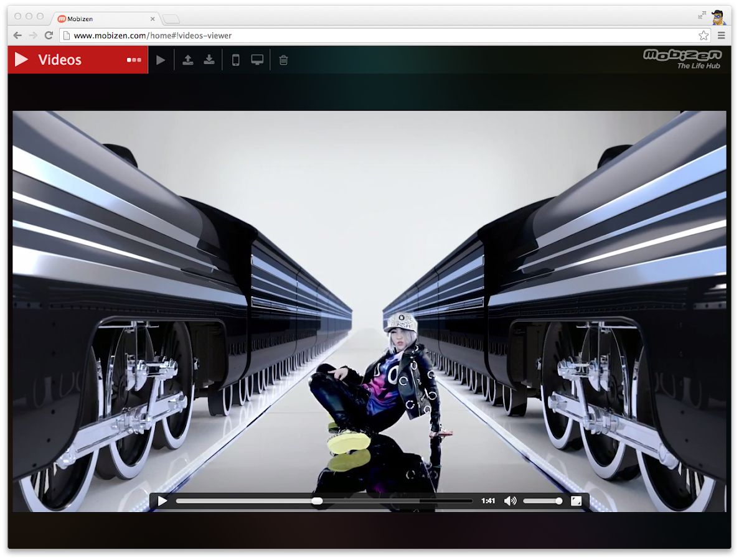Toggle fullscreen in the video player

click(577, 501)
